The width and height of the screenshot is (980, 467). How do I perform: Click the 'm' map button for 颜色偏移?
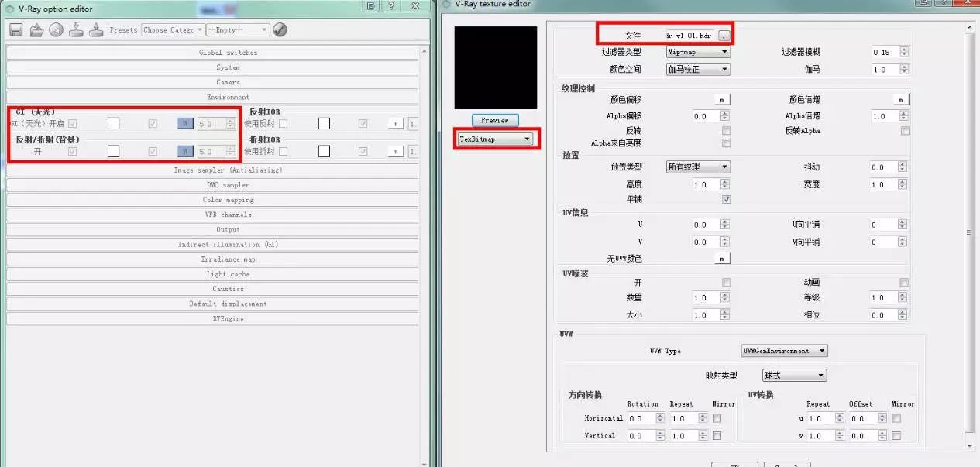pos(722,100)
